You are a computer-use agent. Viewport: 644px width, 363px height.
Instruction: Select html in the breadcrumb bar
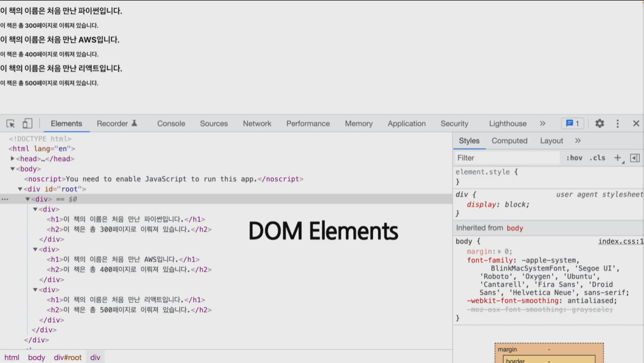tap(12, 357)
